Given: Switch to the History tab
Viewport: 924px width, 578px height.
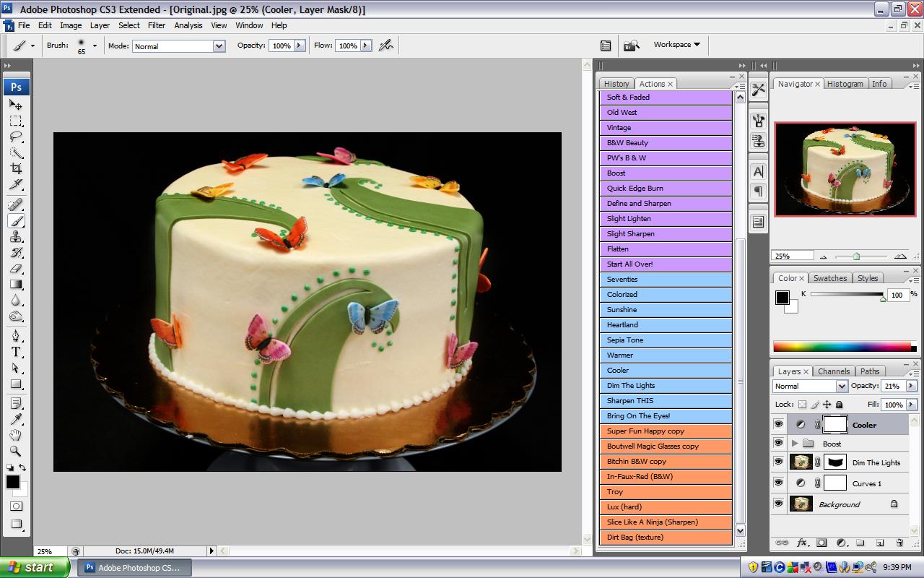Looking at the screenshot, I should tap(616, 84).
